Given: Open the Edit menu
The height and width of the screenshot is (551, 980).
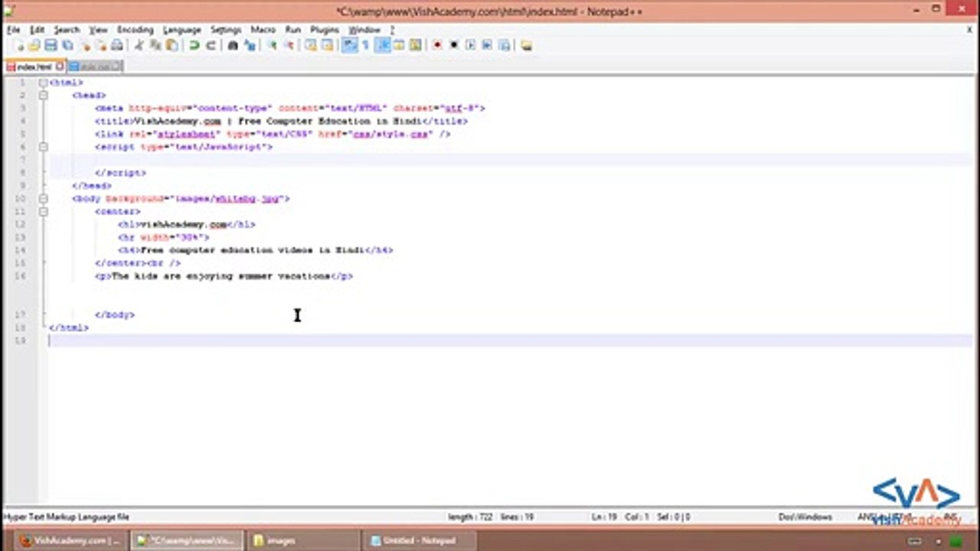Looking at the screenshot, I should point(37,30).
